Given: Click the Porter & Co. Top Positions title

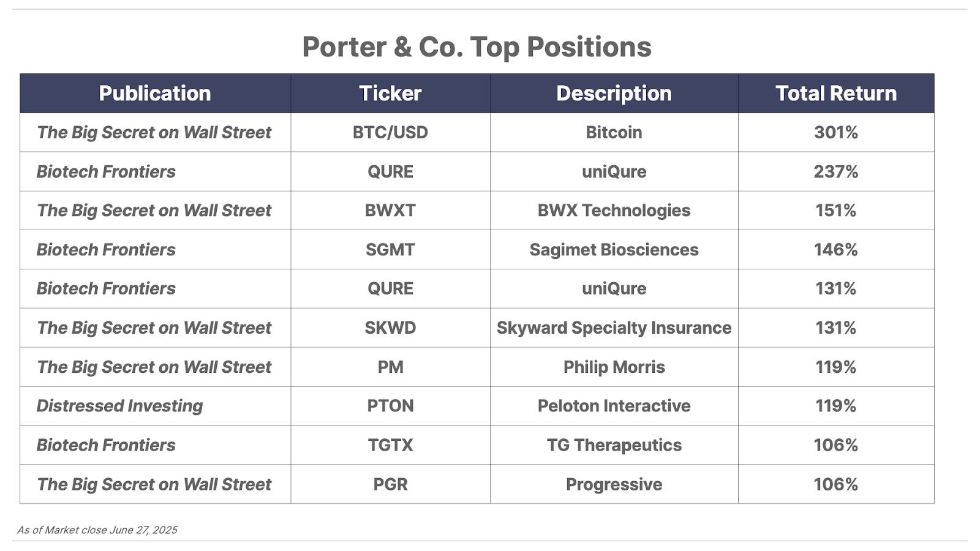Looking at the screenshot, I should [x=477, y=47].
